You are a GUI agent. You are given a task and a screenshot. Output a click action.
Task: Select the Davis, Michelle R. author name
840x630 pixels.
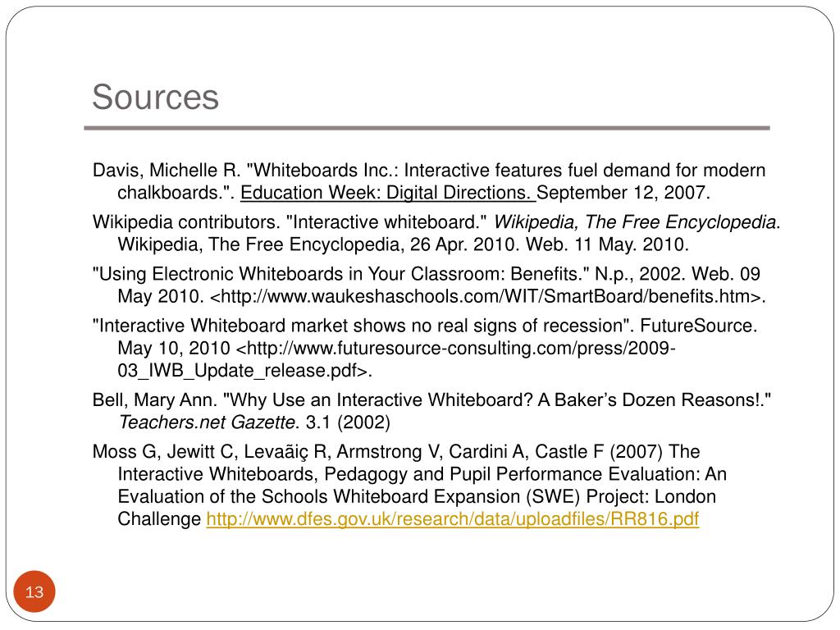tap(166, 171)
